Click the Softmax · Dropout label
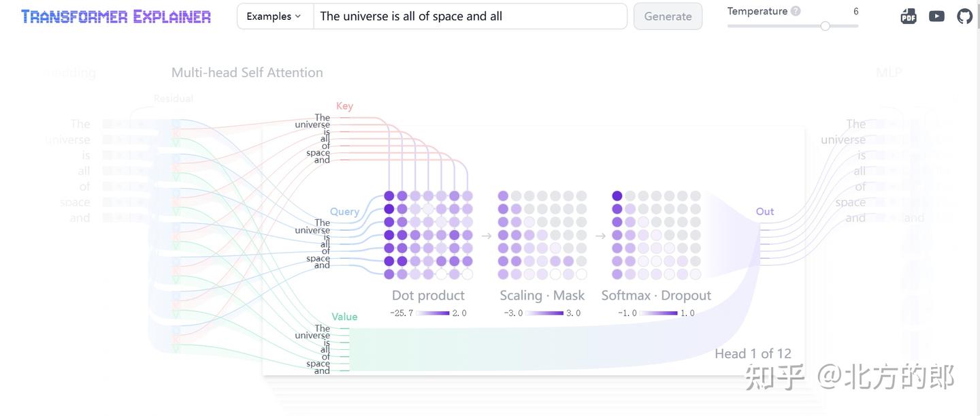The image size is (980, 416). click(656, 295)
